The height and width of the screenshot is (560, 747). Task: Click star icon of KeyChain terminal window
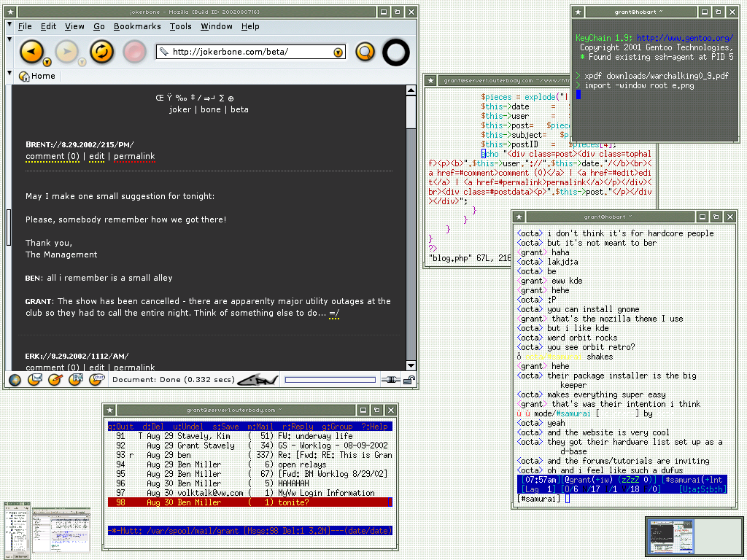tap(578, 12)
